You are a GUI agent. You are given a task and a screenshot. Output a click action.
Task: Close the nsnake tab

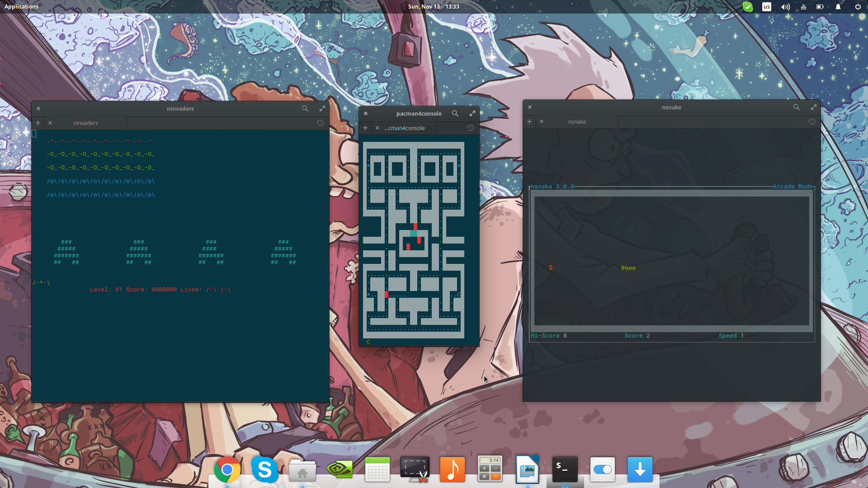tap(542, 122)
